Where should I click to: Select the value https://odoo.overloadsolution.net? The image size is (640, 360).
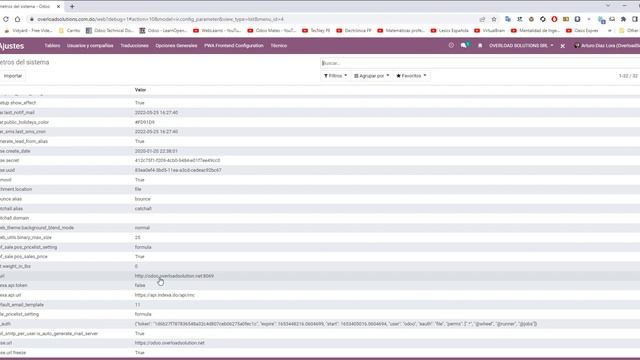coord(169,343)
